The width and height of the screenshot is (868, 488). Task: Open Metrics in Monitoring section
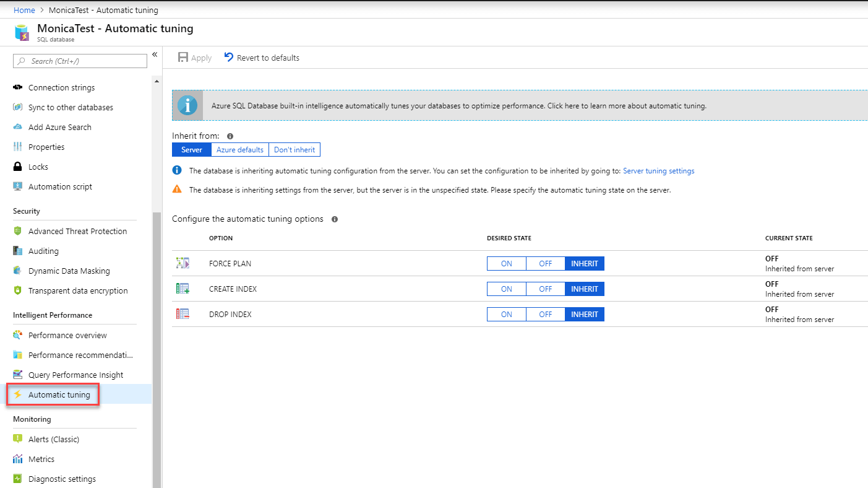tap(41, 459)
